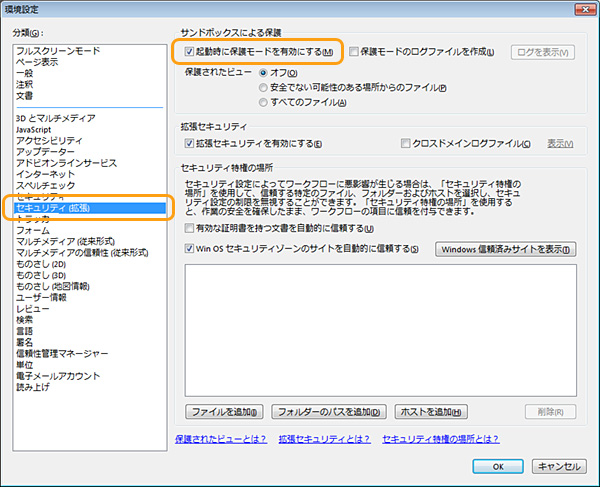Select the オフ radio button for 保護されたビュー
This screenshot has width=600, height=497.
264,72
